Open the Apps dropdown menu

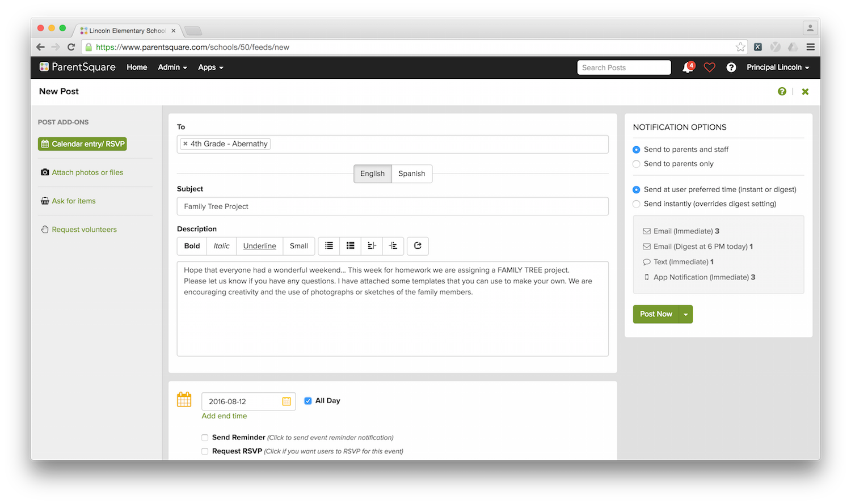(210, 67)
